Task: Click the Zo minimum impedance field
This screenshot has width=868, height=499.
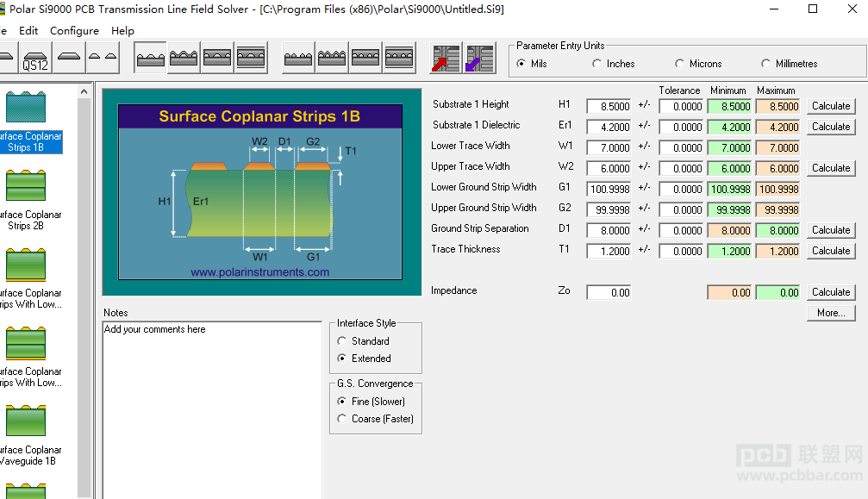Action: (x=729, y=293)
